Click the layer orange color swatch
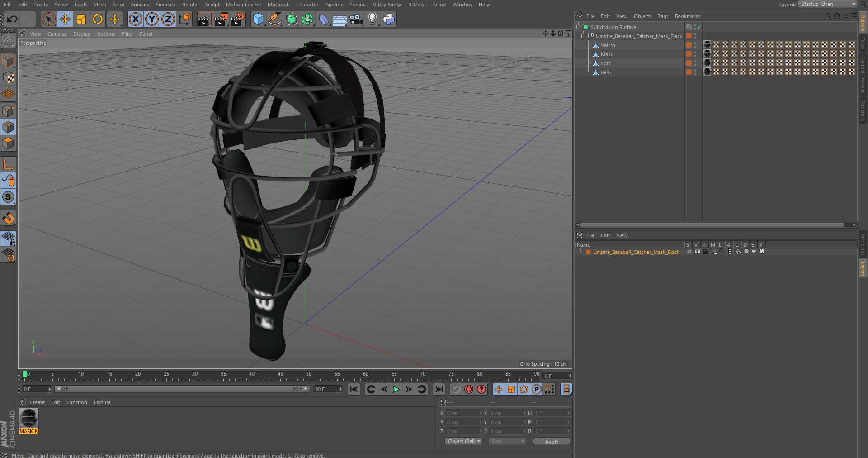This screenshot has width=868, height=458. pos(588,252)
